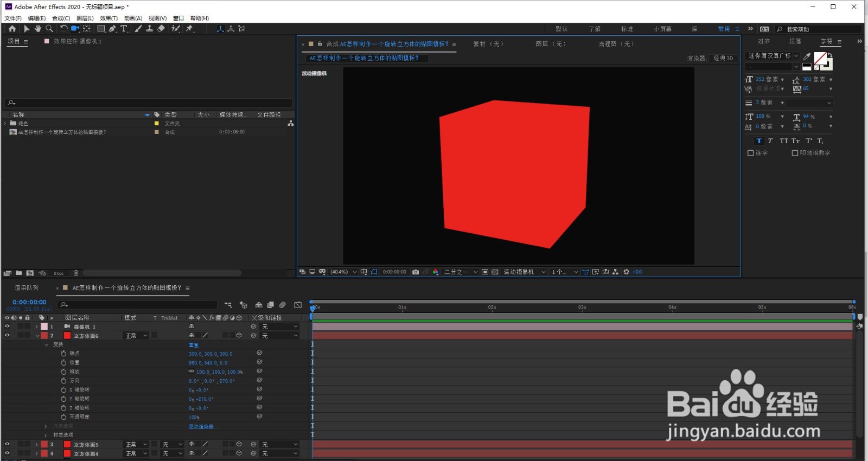Viewport: 868px width, 461px height.
Task: Collapse the 变换 transform group
Action: point(46,345)
